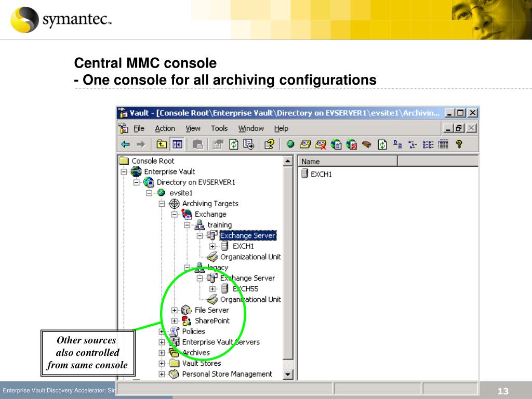Expand the Personal Store Management node
This screenshot has height=399, width=532.
pos(162,374)
